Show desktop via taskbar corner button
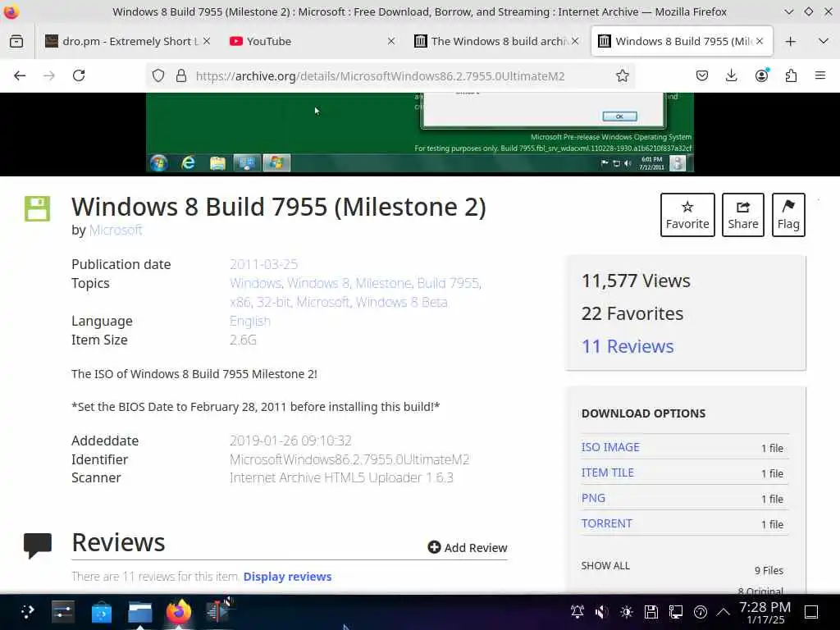 (811, 612)
